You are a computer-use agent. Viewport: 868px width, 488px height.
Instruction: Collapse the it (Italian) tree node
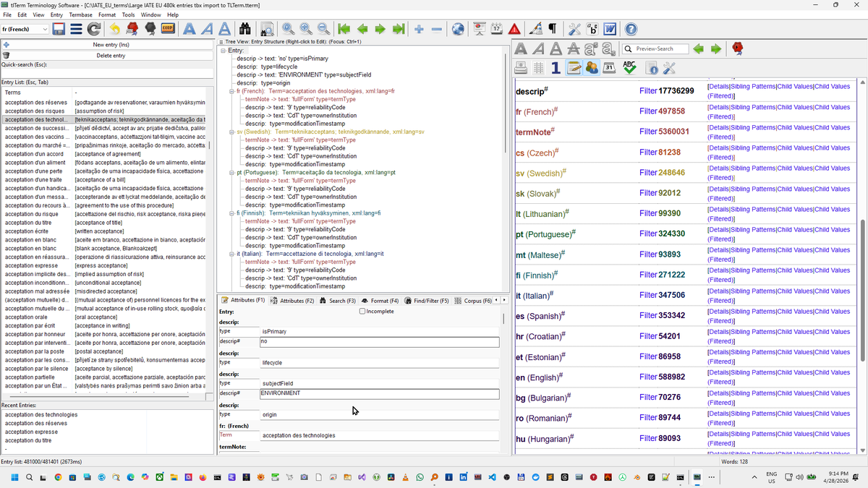click(x=232, y=254)
